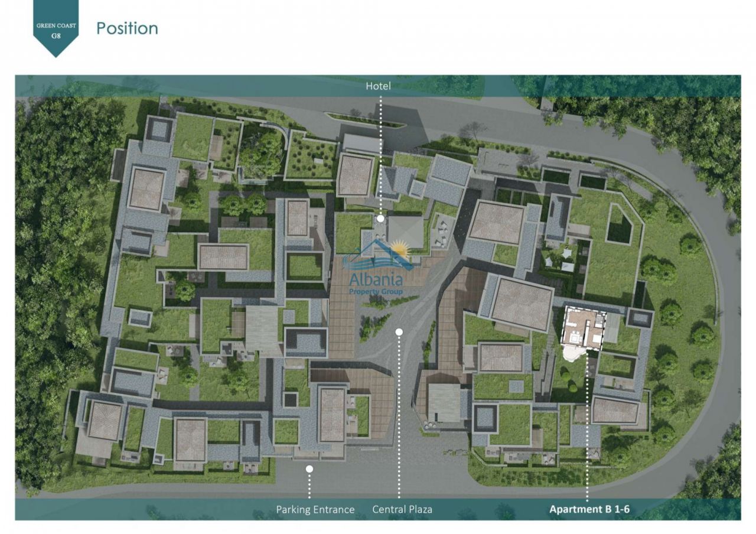Click the 'Property Group' watermark text

pyautogui.click(x=376, y=292)
